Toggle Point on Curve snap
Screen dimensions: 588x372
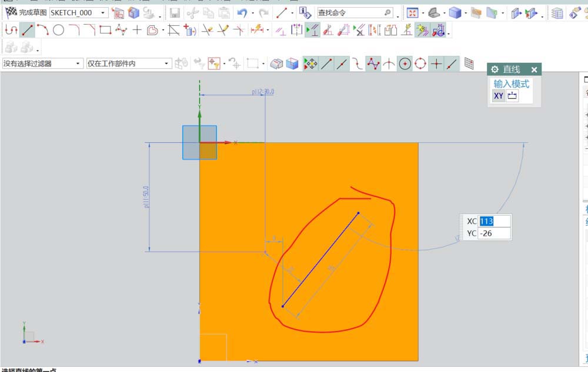pos(452,63)
